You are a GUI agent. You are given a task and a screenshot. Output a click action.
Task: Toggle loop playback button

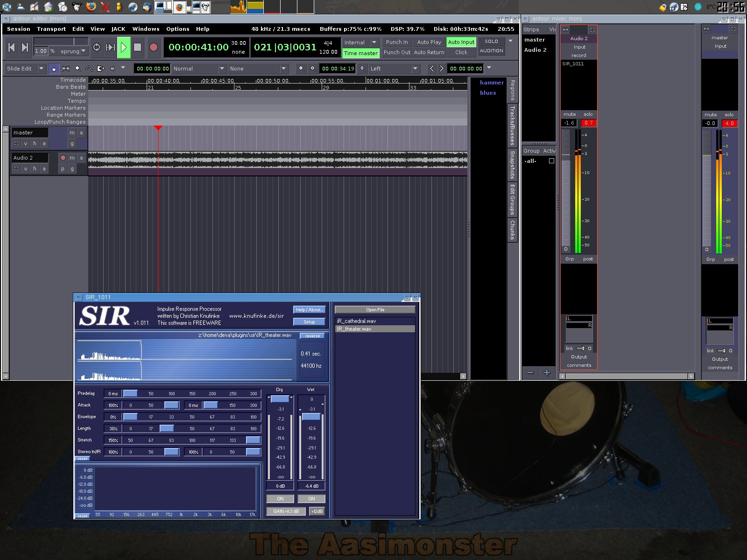(97, 47)
